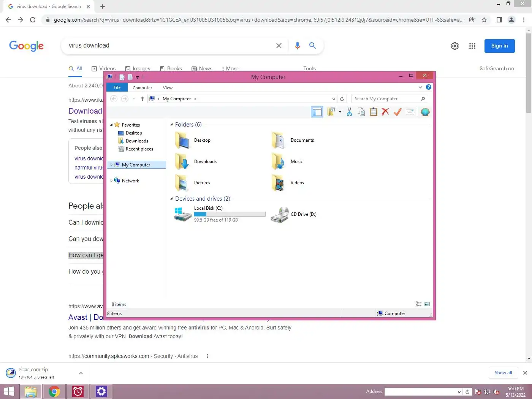Click the Local Disk usage bar
Viewport: 532px width, 399px height.
click(x=230, y=214)
